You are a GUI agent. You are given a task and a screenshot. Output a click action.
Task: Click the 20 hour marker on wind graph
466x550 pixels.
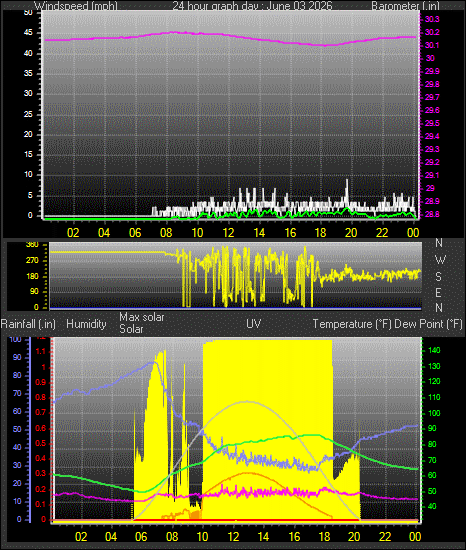click(351, 233)
